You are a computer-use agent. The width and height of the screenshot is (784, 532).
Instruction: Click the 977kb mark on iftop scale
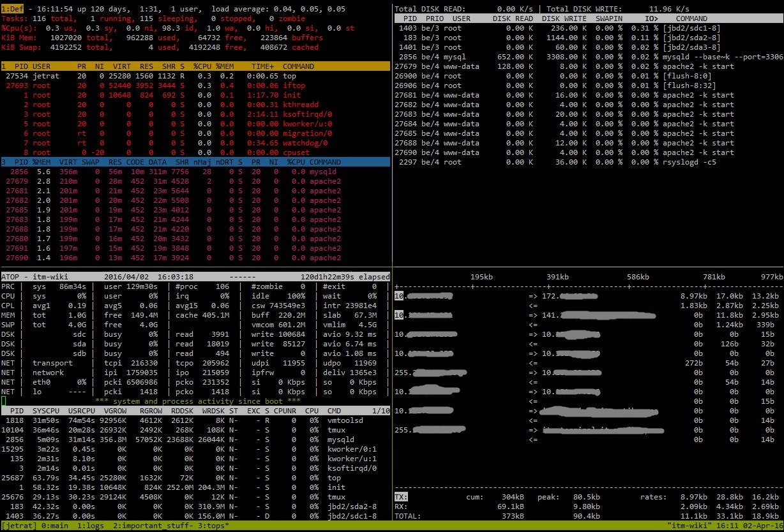tap(771, 277)
